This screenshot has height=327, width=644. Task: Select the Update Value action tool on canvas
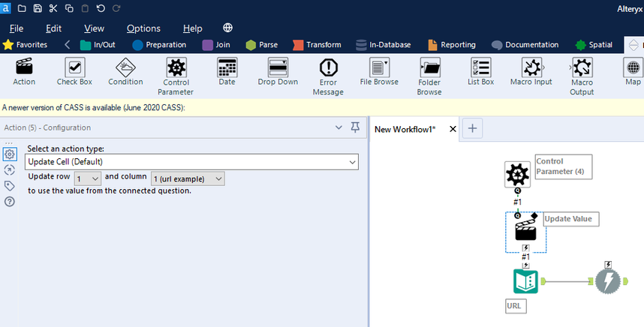(x=525, y=229)
